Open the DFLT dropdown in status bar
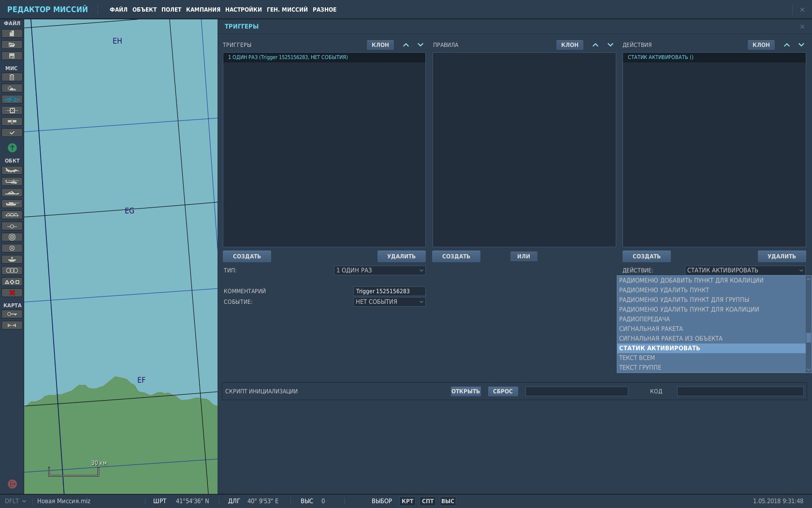The height and width of the screenshot is (508, 812). pos(15,501)
